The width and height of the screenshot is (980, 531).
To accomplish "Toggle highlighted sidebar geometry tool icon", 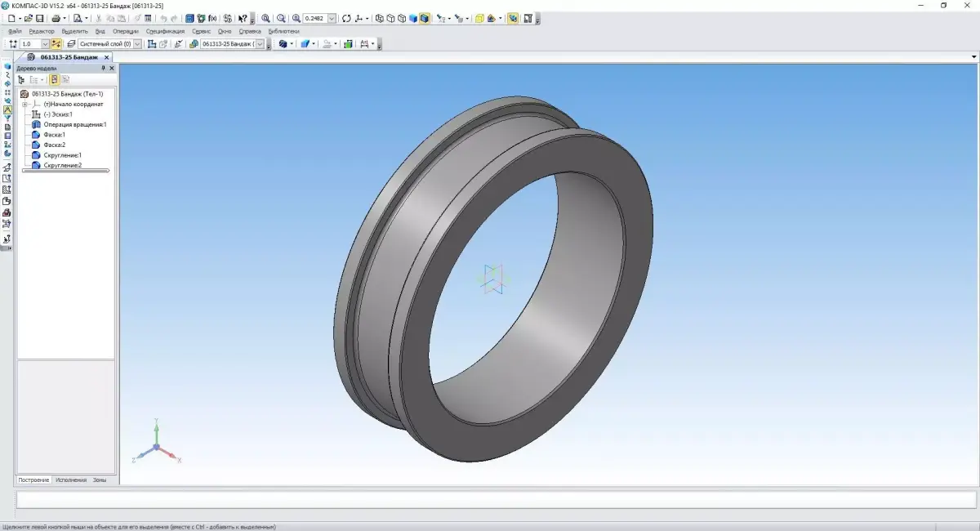I will 7,109.
